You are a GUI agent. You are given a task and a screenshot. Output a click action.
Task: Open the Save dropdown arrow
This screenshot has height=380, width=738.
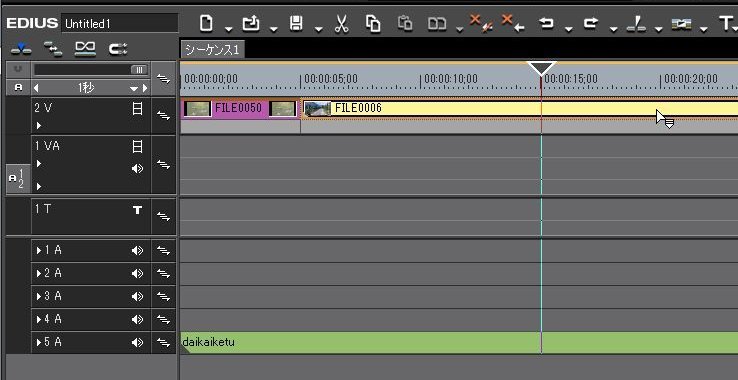point(319,30)
